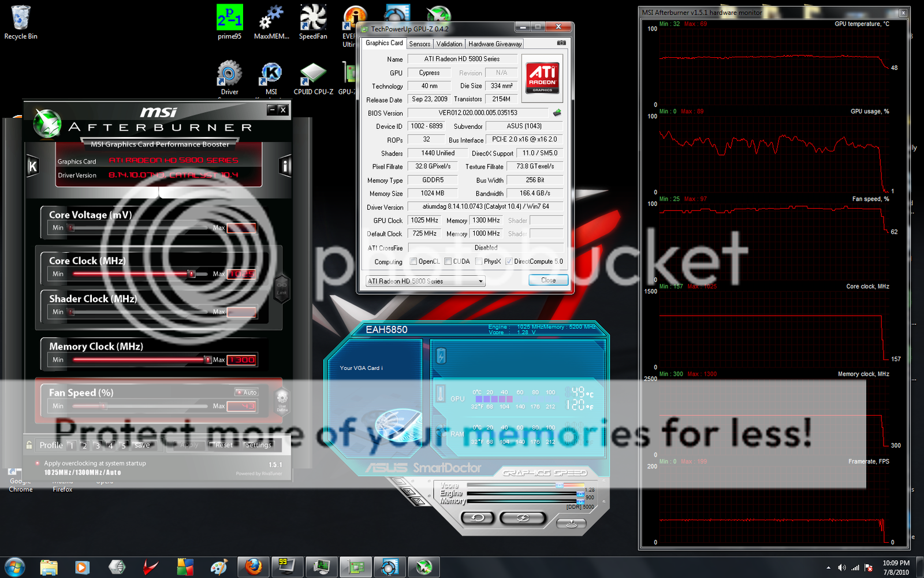Open the volume speaker tray icon
924x578 pixels.
842,568
